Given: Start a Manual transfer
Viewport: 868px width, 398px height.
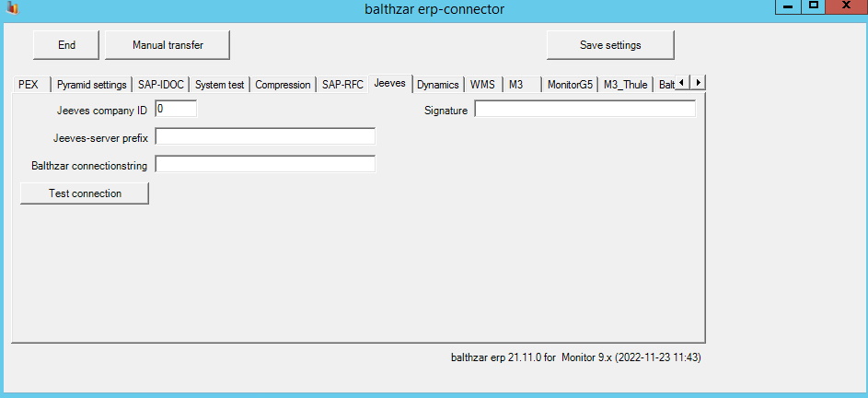Looking at the screenshot, I should point(168,45).
